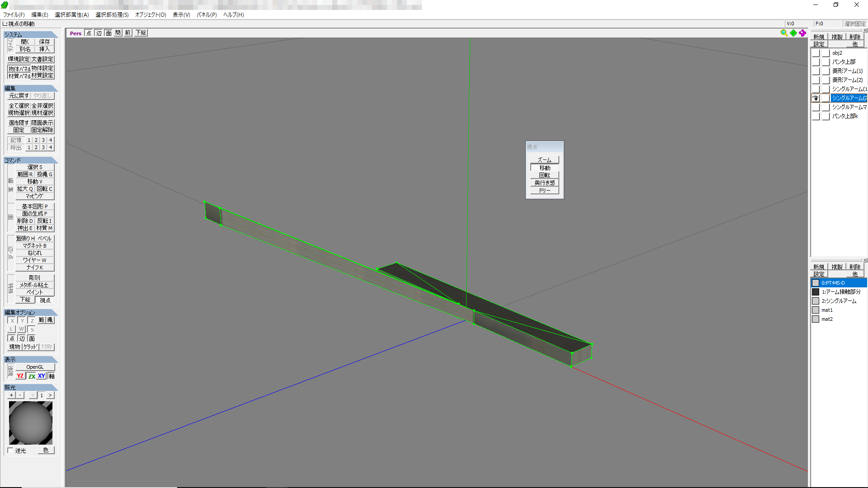The height and width of the screenshot is (488, 868).
Task: Show the 菱形アーム(1) object visibility box
Action: click(816, 71)
